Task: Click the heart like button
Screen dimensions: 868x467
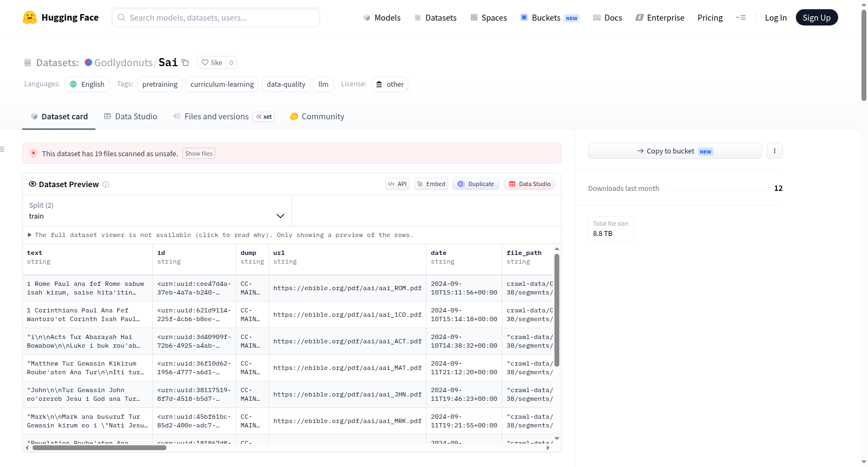Action: point(212,62)
